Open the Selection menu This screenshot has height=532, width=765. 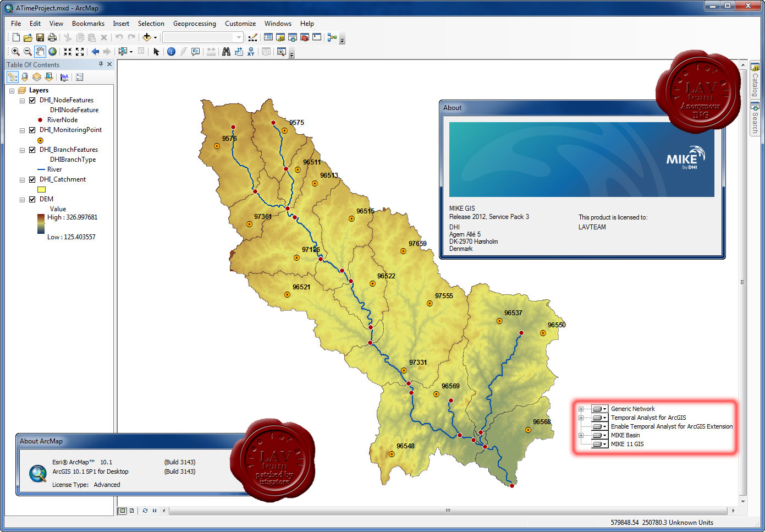(151, 24)
